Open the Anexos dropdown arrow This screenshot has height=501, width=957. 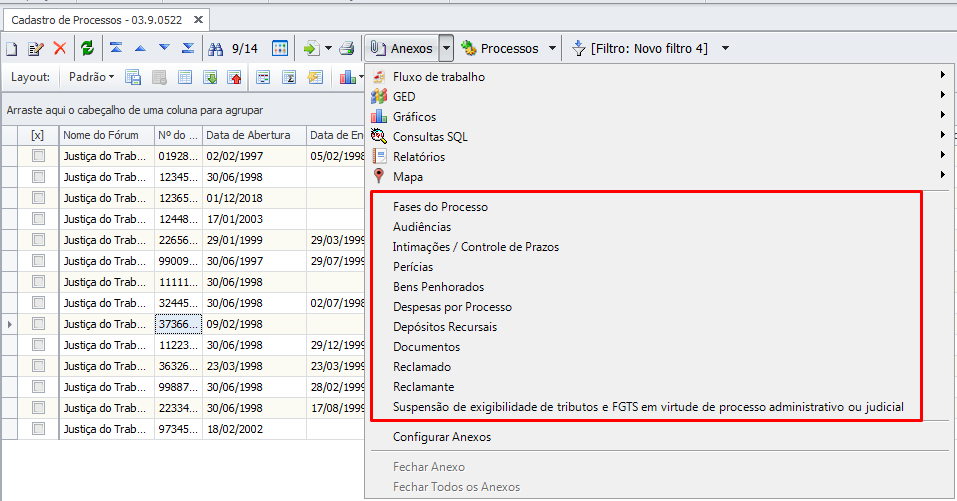pos(446,48)
